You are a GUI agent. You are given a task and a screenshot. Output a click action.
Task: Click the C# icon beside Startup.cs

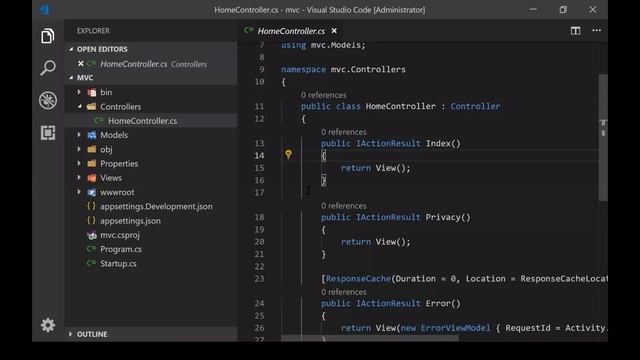pyautogui.click(x=91, y=263)
